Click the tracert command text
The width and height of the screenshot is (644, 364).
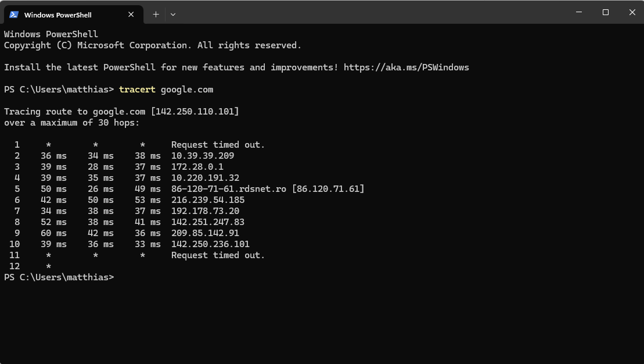point(137,90)
